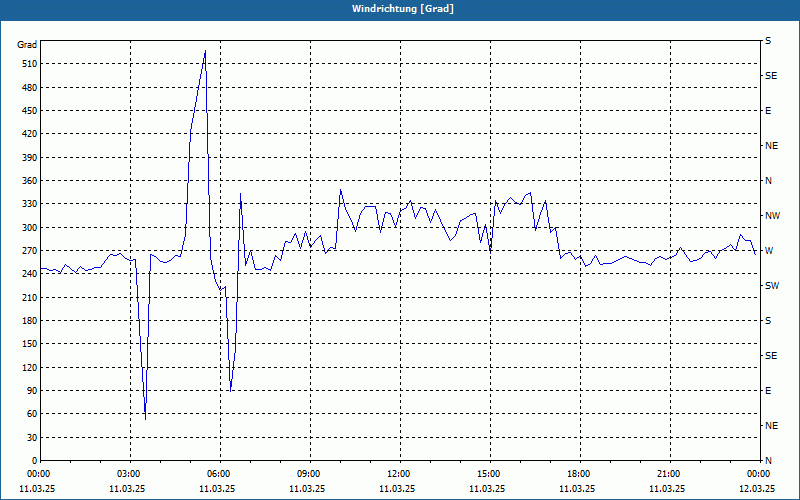
Task: Click the 450 y-axis tick label
Action: point(30,111)
